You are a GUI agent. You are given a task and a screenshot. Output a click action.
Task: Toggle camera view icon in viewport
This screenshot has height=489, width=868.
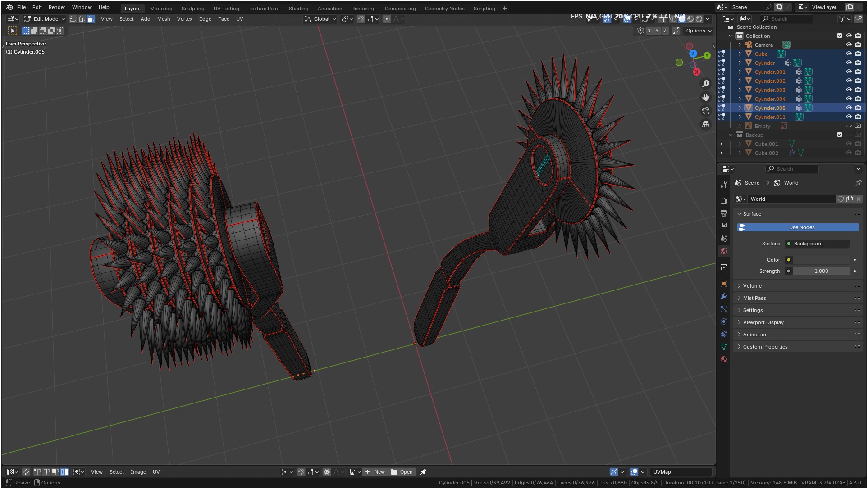(x=706, y=111)
